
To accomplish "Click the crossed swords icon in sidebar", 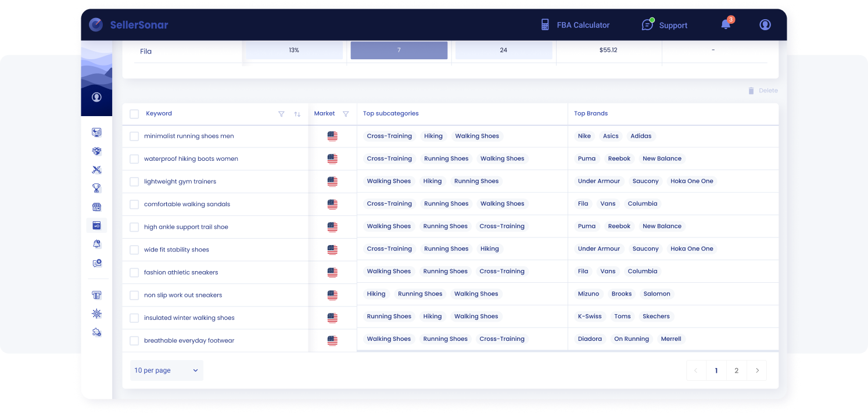I will click(96, 170).
